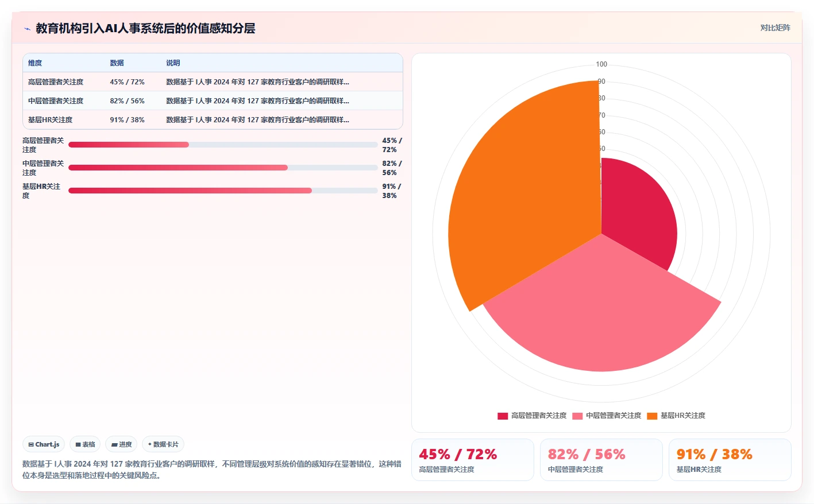
Task: Click the 数据卡片 tag chip
Action: 163,444
